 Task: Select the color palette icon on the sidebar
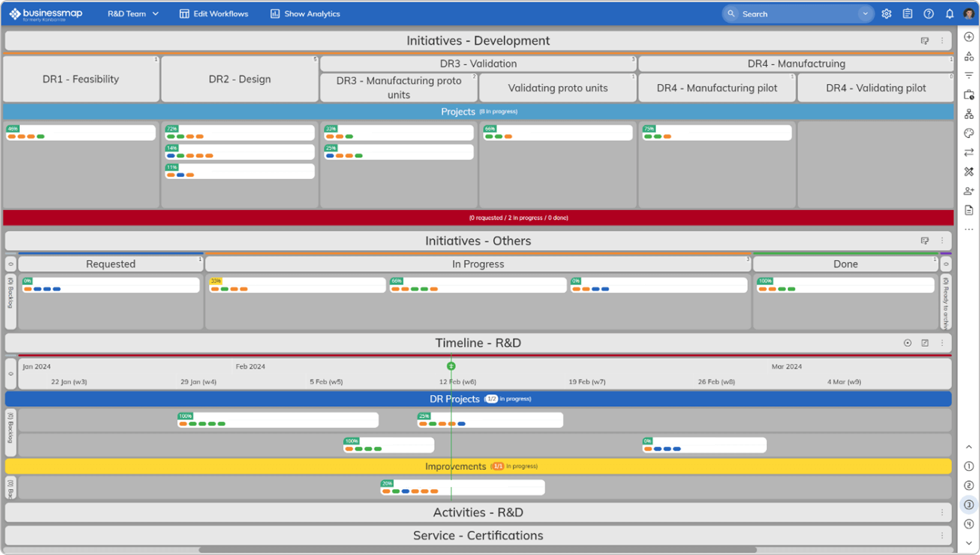point(969,133)
